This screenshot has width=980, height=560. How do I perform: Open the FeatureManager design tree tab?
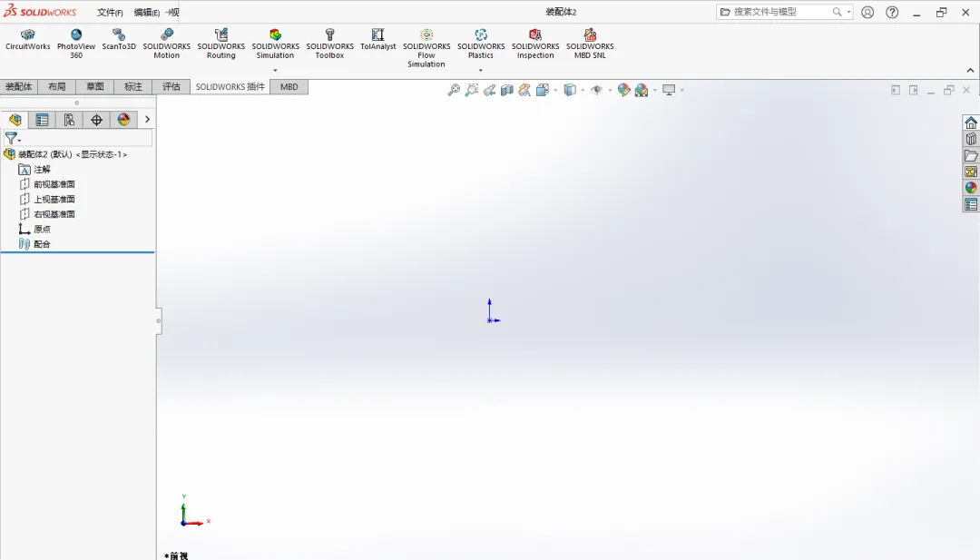tap(15, 120)
